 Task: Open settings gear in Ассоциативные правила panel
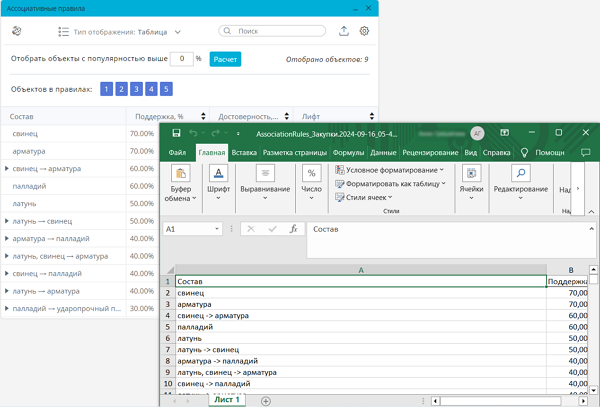365,31
